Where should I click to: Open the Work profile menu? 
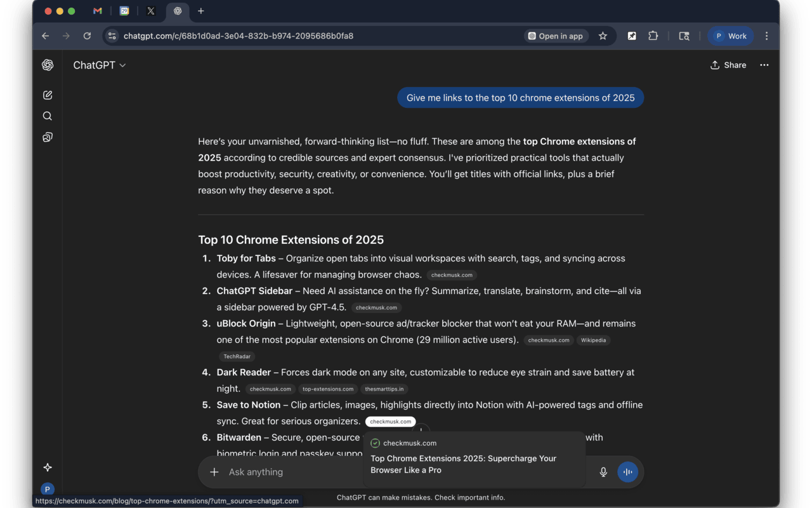pos(731,36)
